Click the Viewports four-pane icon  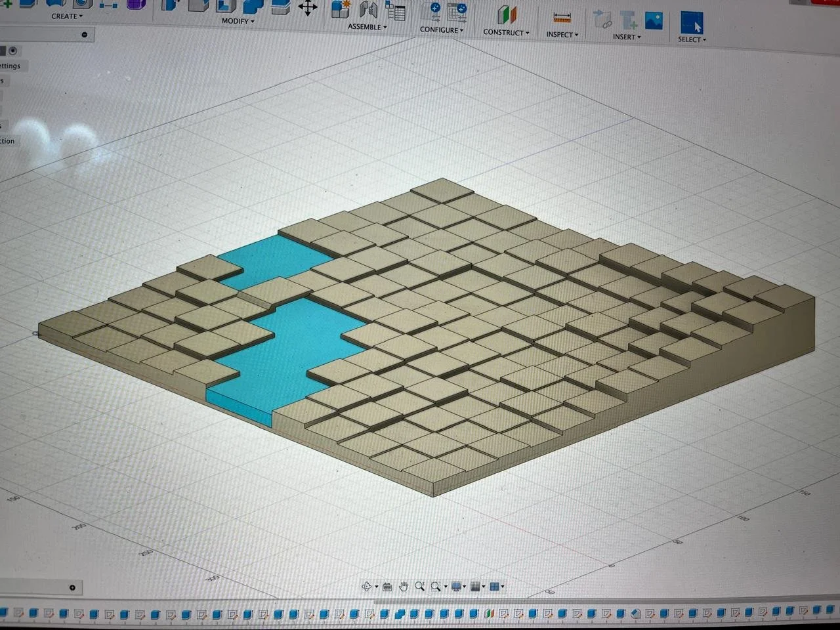coord(495,586)
